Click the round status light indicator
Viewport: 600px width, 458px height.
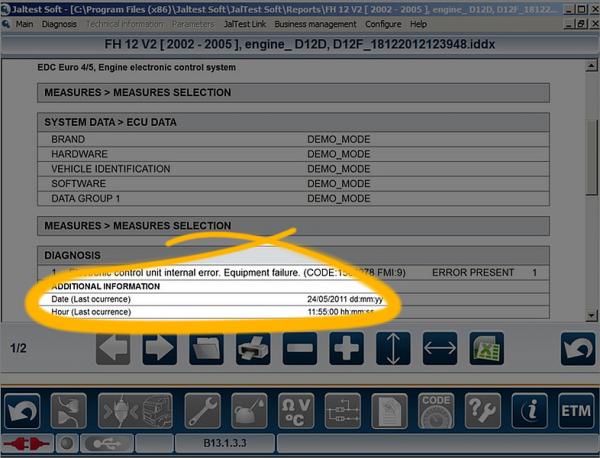pyautogui.click(x=67, y=444)
